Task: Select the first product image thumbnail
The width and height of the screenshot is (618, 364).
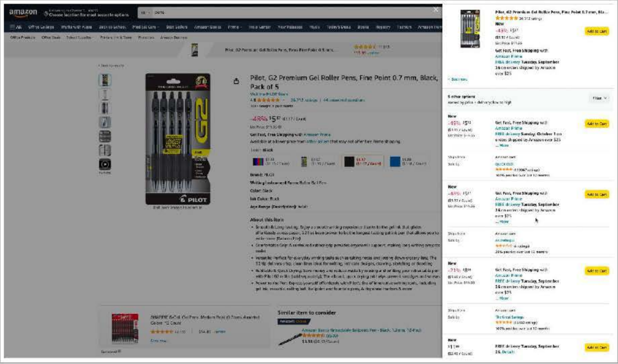Action: coord(105,80)
